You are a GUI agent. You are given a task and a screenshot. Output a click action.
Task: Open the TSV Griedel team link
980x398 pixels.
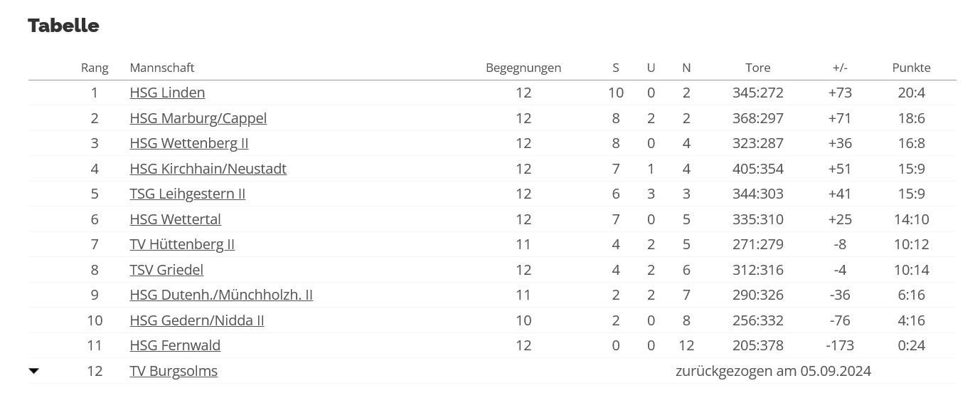[166, 270]
